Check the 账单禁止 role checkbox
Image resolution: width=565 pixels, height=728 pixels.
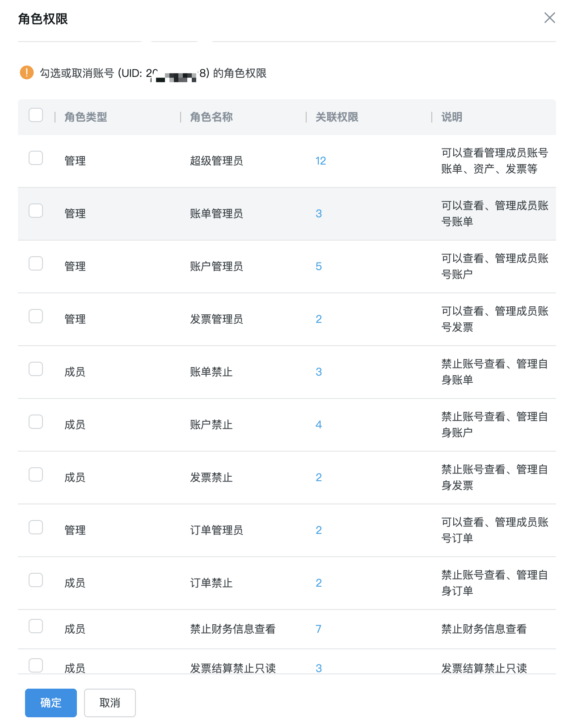36,369
